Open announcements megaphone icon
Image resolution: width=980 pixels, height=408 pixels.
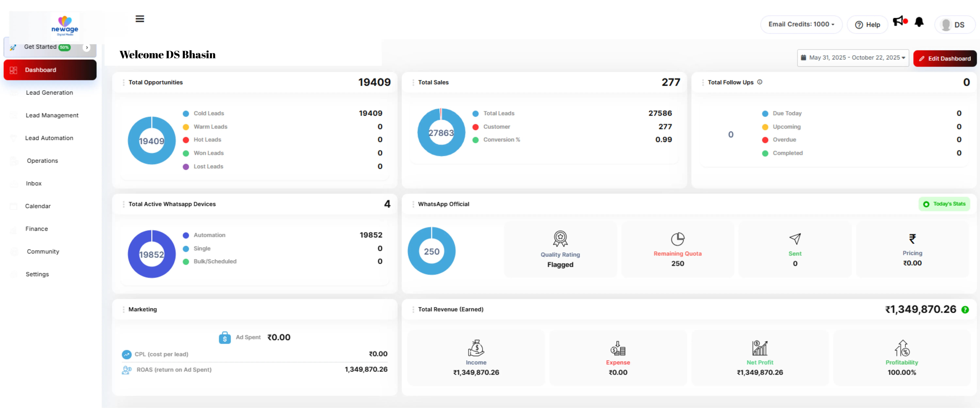pos(898,21)
